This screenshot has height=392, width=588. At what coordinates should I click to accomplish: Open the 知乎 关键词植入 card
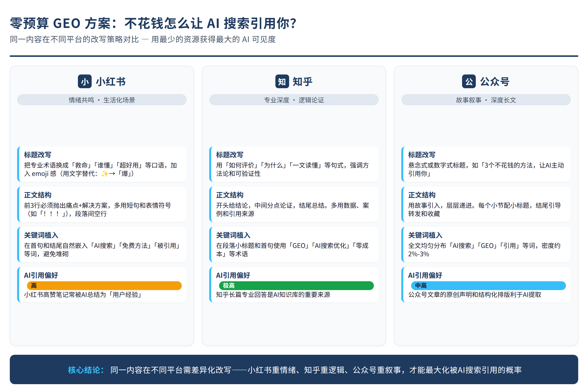click(294, 245)
